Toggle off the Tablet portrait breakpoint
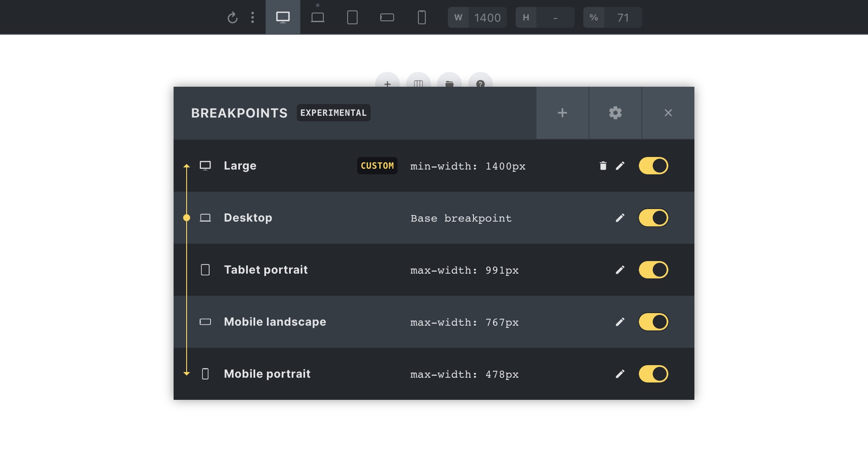This screenshot has width=868, height=451. (x=653, y=270)
